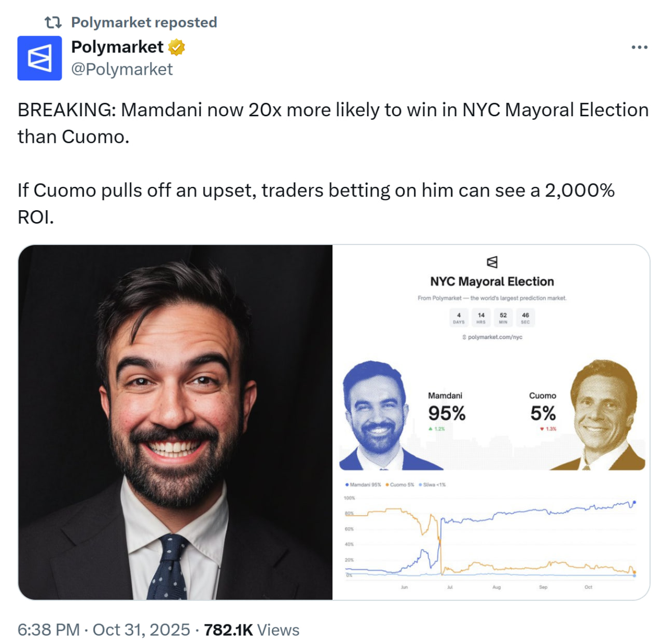Click the Cuomo 5% legend entry
Screen dimensions: 664x644
coord(400,485)
